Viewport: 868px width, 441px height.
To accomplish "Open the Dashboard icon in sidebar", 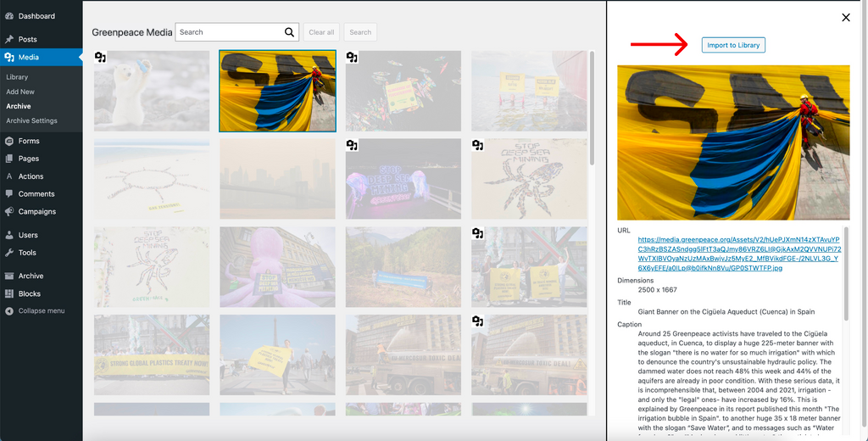I will click(x=9, y=16).
